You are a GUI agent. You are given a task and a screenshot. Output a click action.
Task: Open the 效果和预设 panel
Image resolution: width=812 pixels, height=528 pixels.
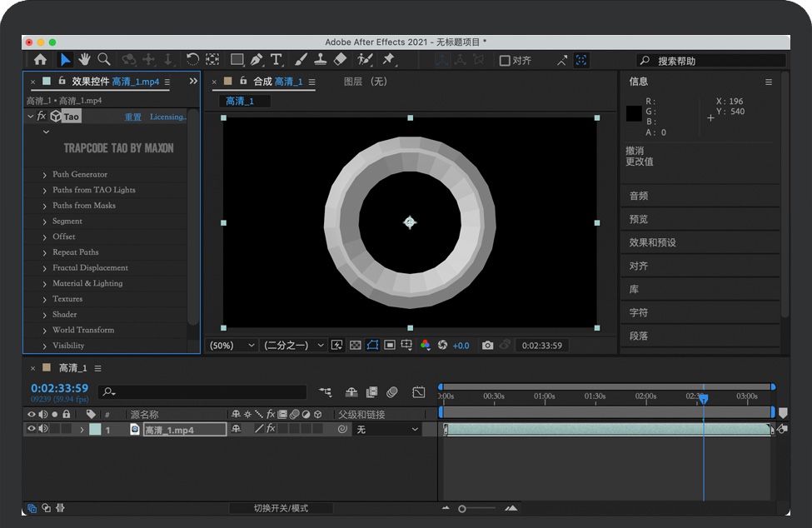tap(652, 242)
